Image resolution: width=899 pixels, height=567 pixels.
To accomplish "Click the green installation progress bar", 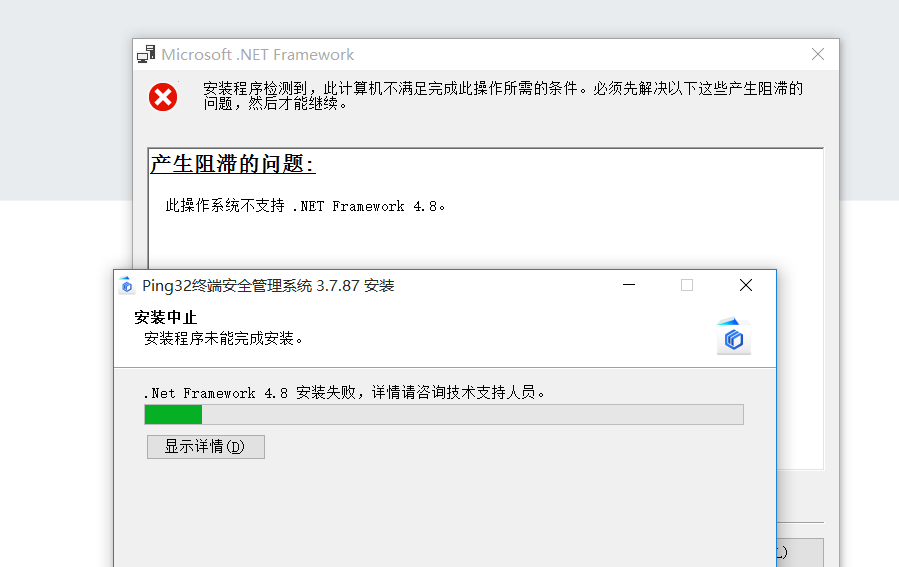I will click(444, 415).
